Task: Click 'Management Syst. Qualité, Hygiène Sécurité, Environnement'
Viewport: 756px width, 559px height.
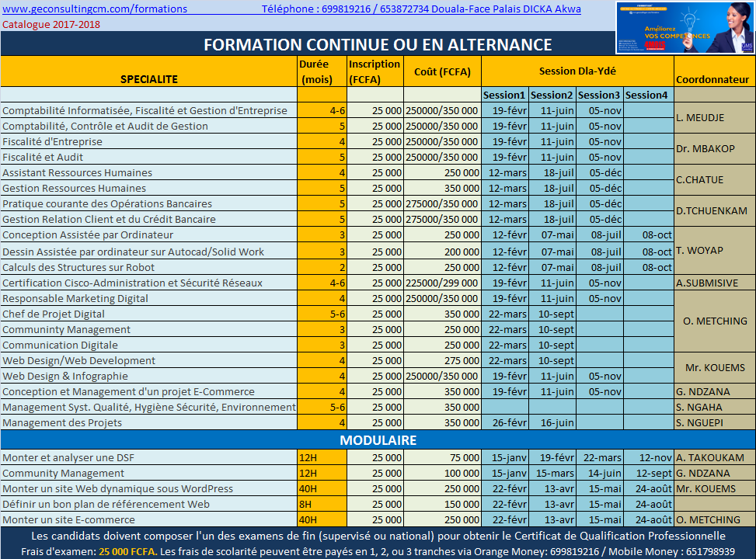Action: tap(149, 407)
